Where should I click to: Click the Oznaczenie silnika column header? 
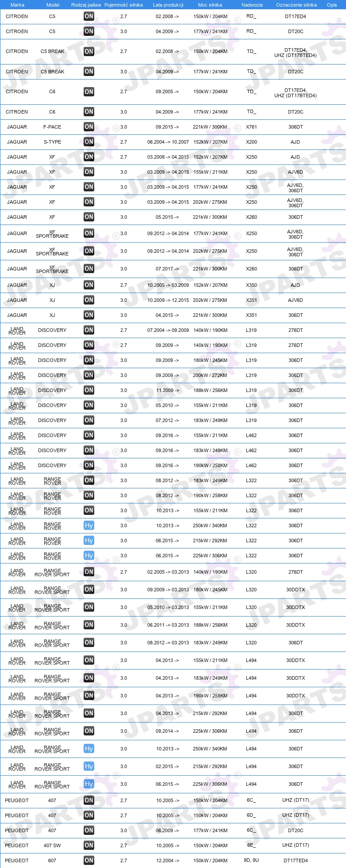pos(296,5)
